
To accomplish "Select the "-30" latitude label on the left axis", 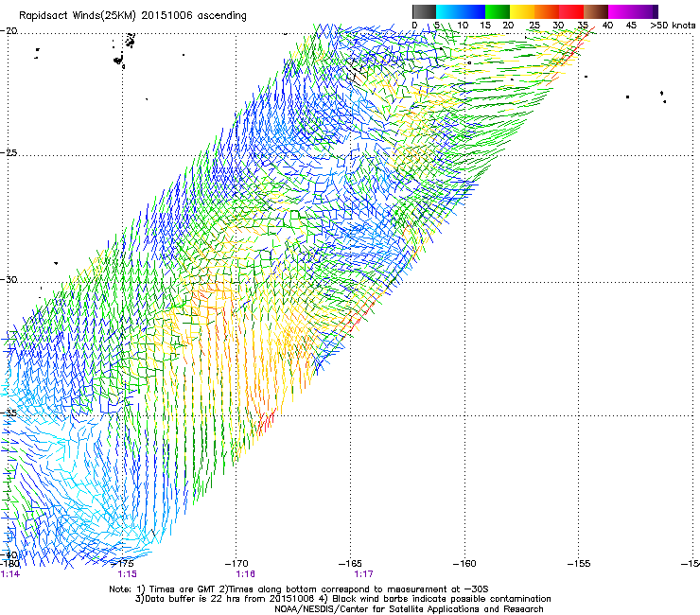I will pyautogui.click(x=9, y=279).
